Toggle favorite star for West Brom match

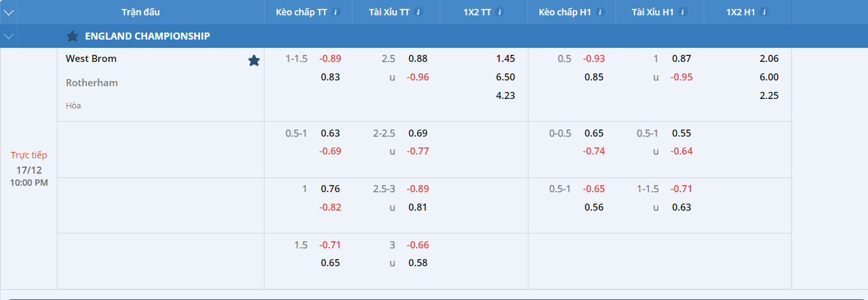(x=254, y=61)
